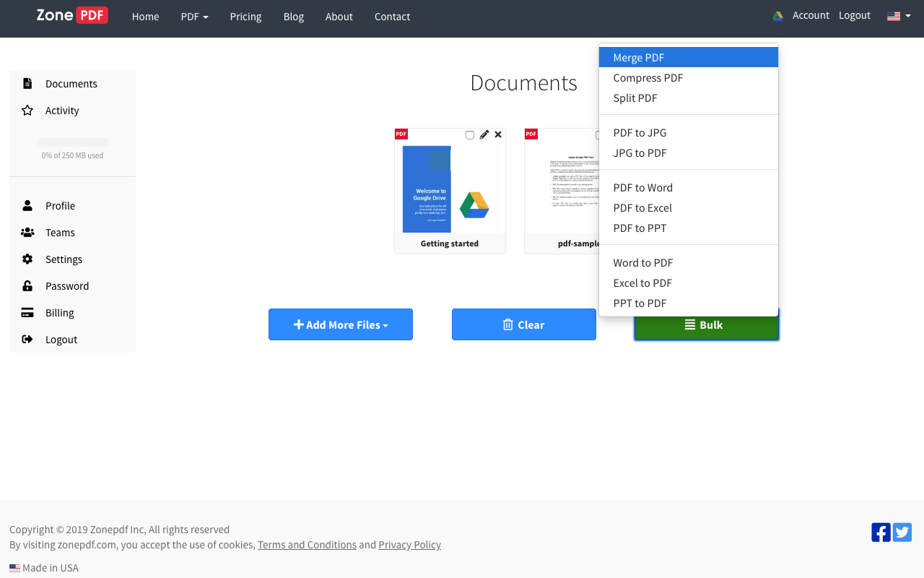924x578 pixels.
Task: Open language selector caret
Action: tap(907, 16)
